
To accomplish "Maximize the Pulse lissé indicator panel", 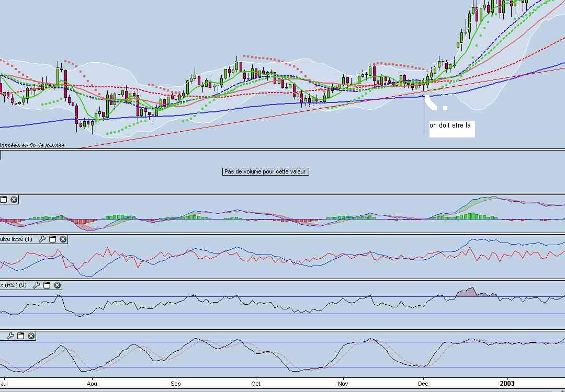I will click(x=52, y=239).
